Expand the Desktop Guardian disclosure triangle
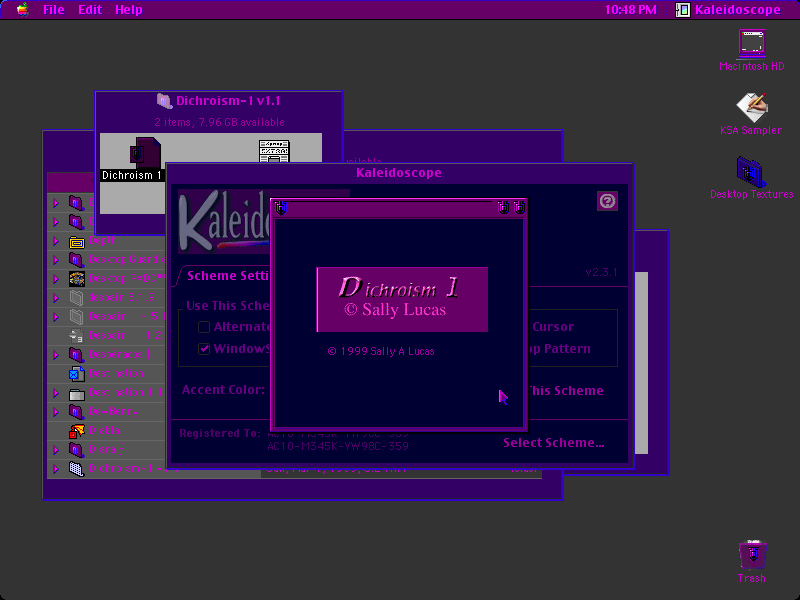800x600 pixels. (x=56, y=260)
